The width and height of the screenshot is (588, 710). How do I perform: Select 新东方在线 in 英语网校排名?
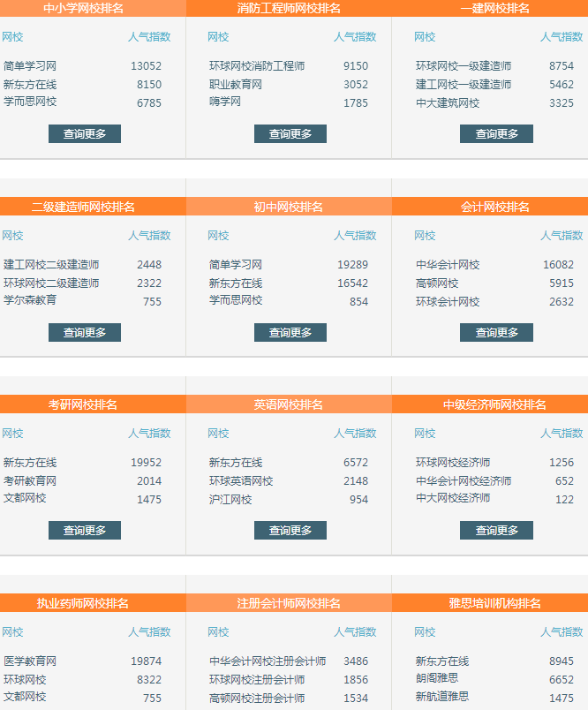click(x=236, y=463)
